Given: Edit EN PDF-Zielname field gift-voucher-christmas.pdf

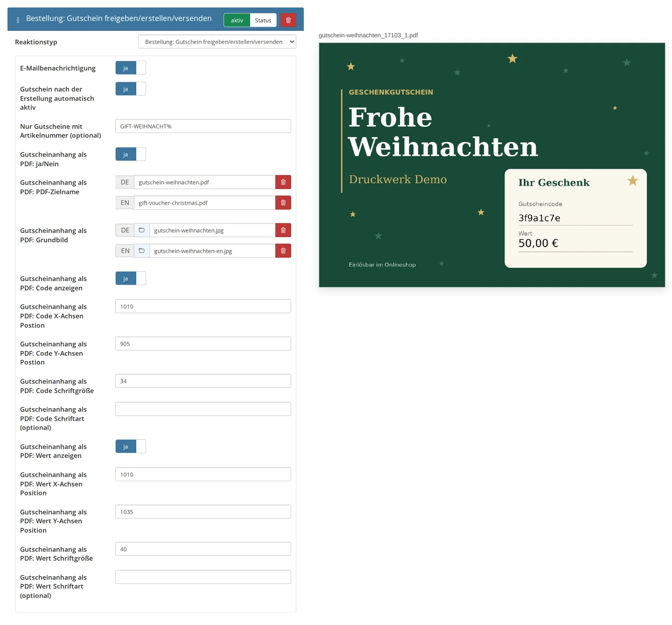Looking at the screenshot, I should pos(204,203).
